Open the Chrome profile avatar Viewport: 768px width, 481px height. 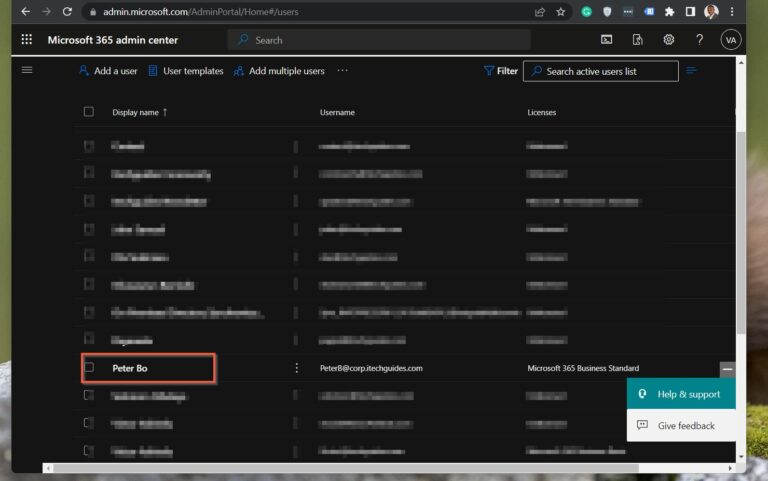coord(711,12)
